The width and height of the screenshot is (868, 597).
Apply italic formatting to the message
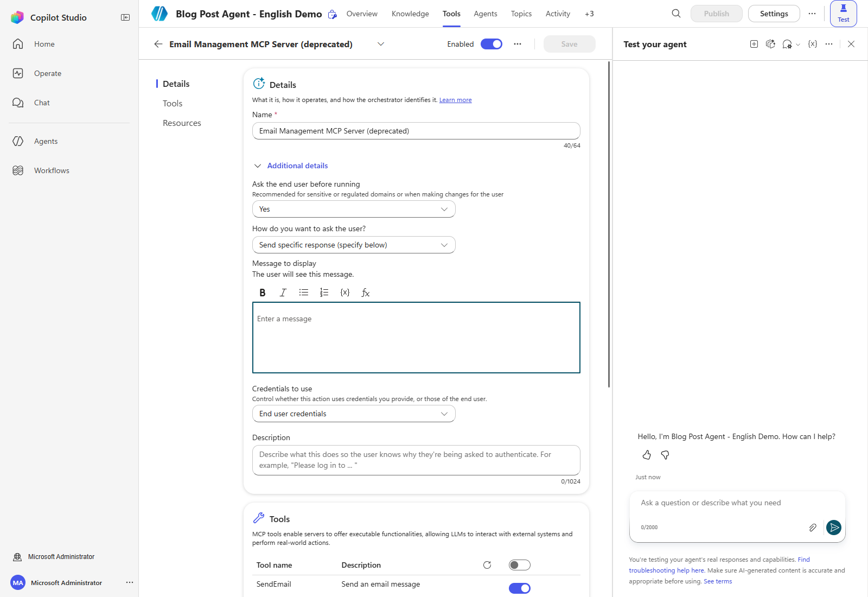pyautogui.click(x=283, y=293)
